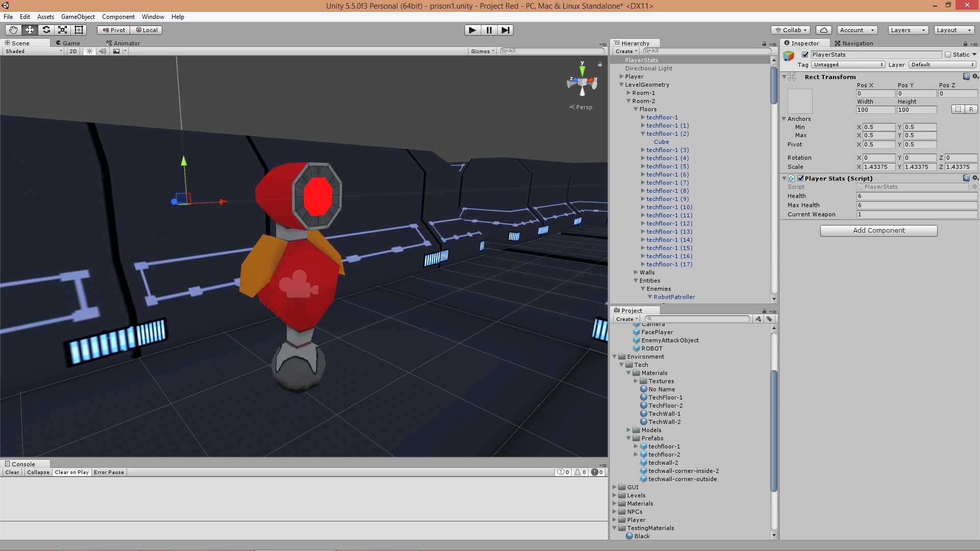Open the Component menu
Screen dimensions: 980x551
click(x=118, y=17)
